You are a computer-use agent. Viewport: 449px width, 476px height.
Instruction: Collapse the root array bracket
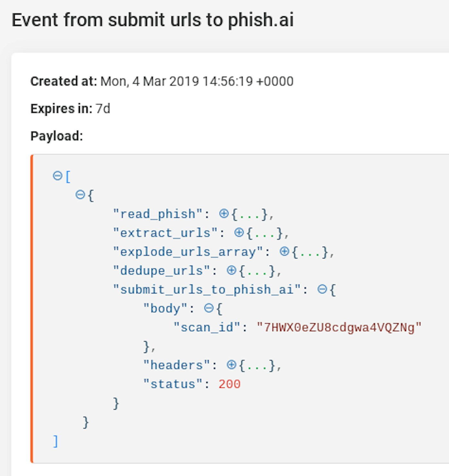[x=57, y=176]
